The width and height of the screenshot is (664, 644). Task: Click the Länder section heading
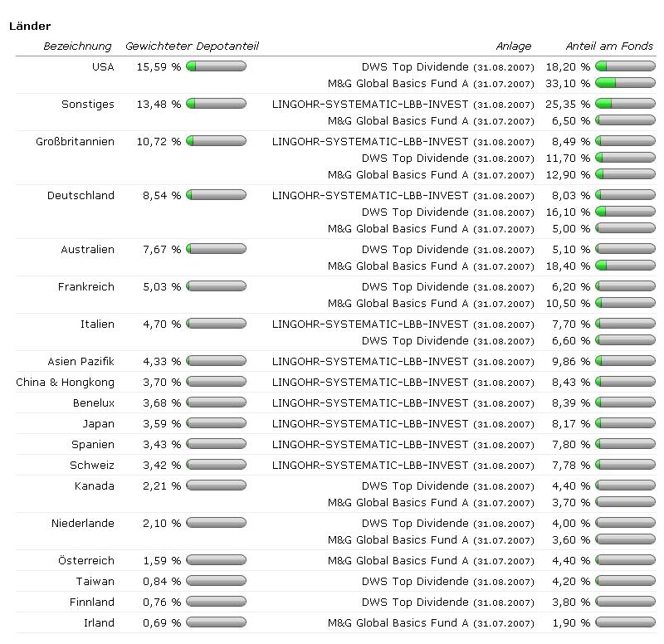click(x=30, y=27)
